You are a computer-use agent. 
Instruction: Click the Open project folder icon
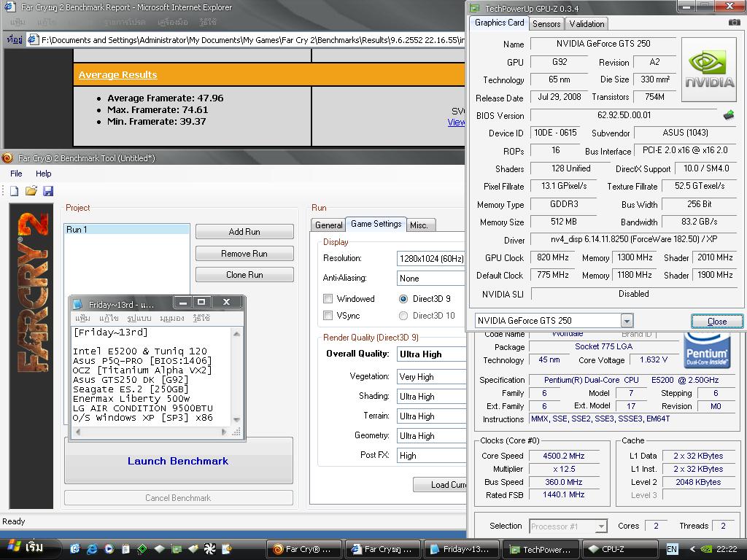pyautogui.click(x=31, y=191)
